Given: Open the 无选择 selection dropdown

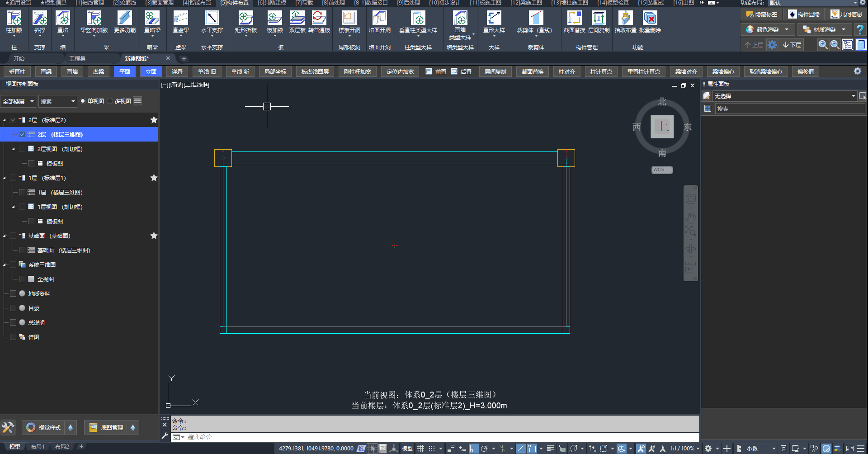Looking at the screenshot, I should point(784,96).
